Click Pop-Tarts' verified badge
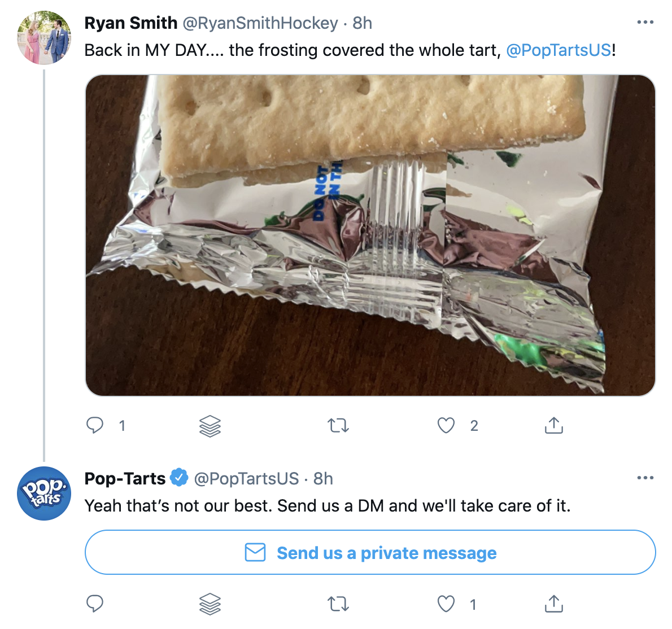This screenshot has width=672, height=629. (x=179, y=478)
